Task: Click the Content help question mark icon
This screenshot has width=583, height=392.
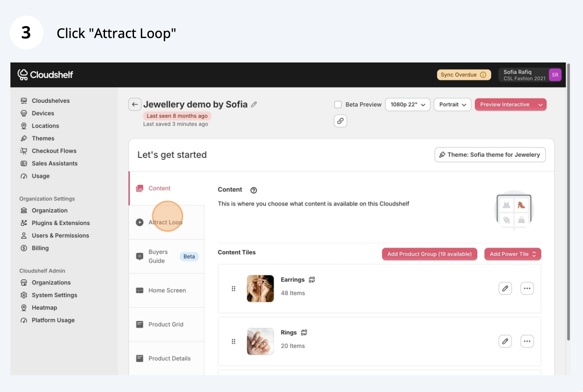Action: pos(253,190)
